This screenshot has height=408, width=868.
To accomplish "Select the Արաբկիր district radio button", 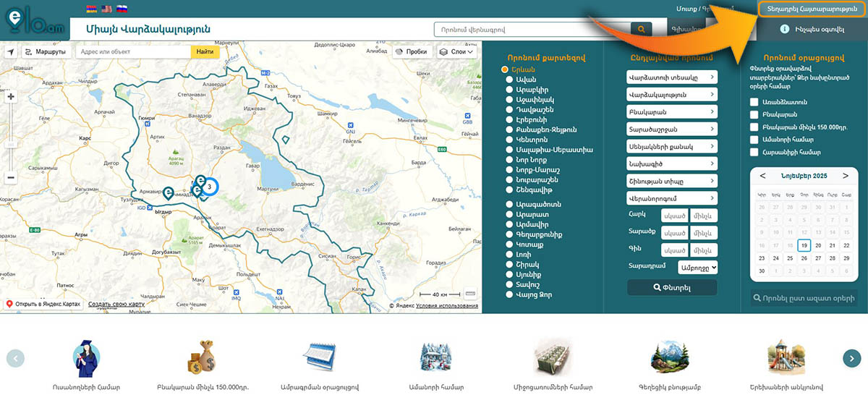I will click(509, 90).
